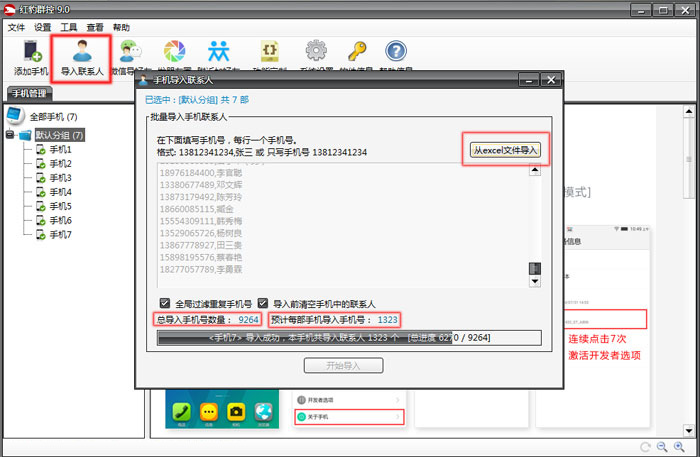Click the Add Phone (添加手机) toolbar icon
The width and height of the screenshot is (700, 457).
[32, 51]
